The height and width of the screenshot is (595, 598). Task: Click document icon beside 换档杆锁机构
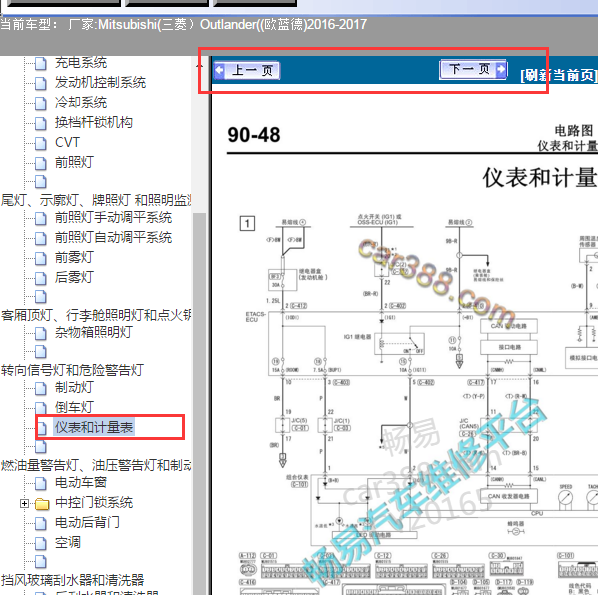(41, 123)
